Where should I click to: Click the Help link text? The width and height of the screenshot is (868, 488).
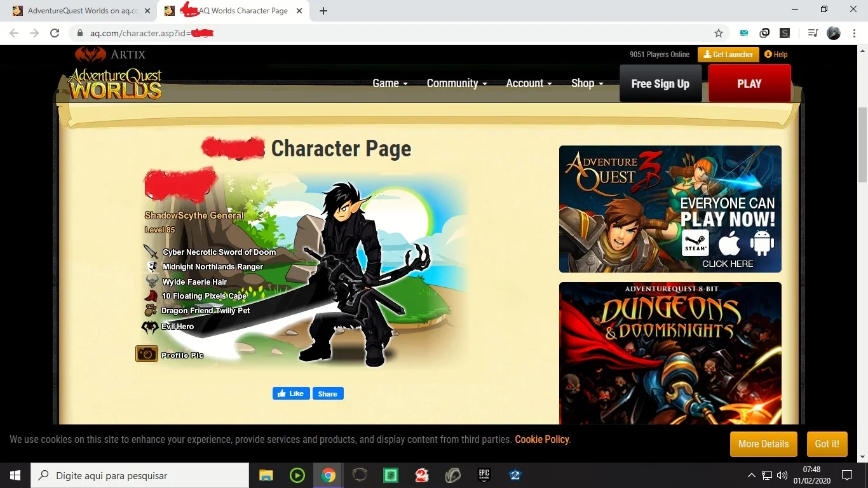click(x=780, y=55)
